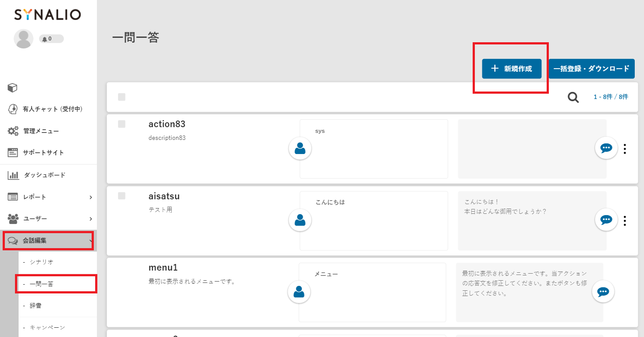Screen dimensions: 644x337
Task: Open the notification bell badge
Action: [51, 39]
